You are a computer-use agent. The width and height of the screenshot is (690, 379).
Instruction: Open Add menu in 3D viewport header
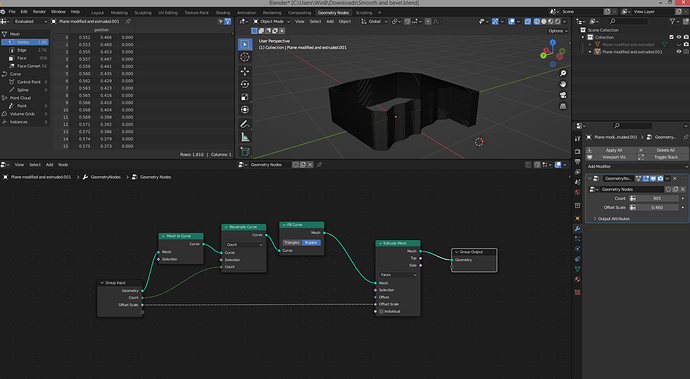330,21
